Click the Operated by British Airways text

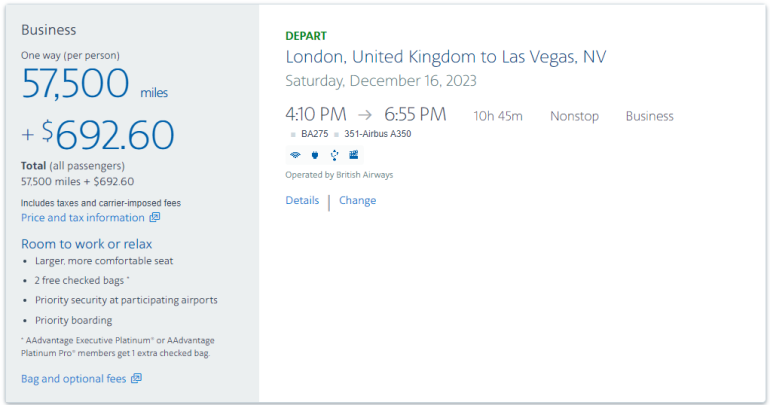coord(339,175)
